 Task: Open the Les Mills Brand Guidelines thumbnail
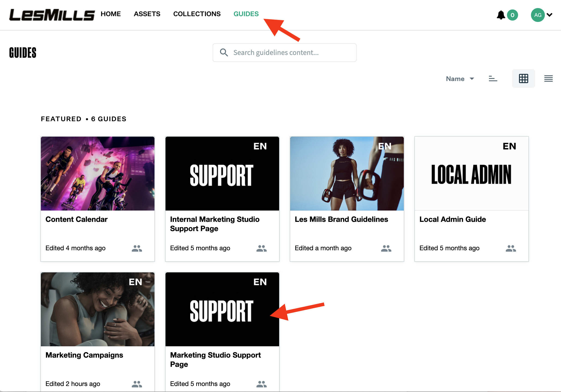347,174
